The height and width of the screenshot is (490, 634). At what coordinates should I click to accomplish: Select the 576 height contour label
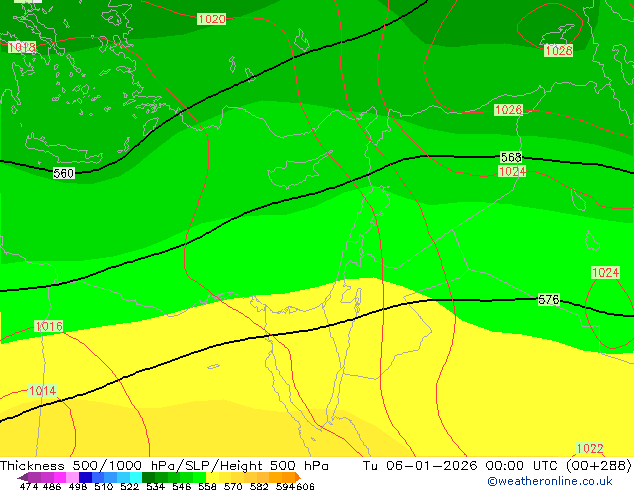click(549, 300)
